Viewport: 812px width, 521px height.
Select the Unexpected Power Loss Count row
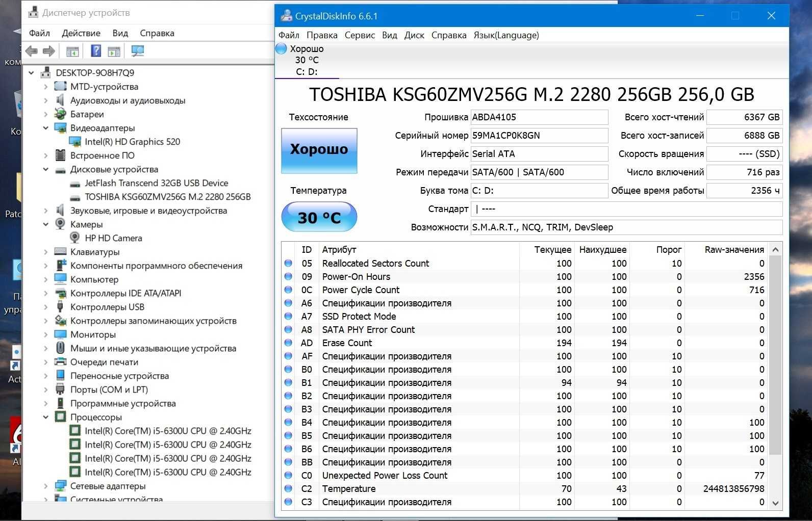525,476
